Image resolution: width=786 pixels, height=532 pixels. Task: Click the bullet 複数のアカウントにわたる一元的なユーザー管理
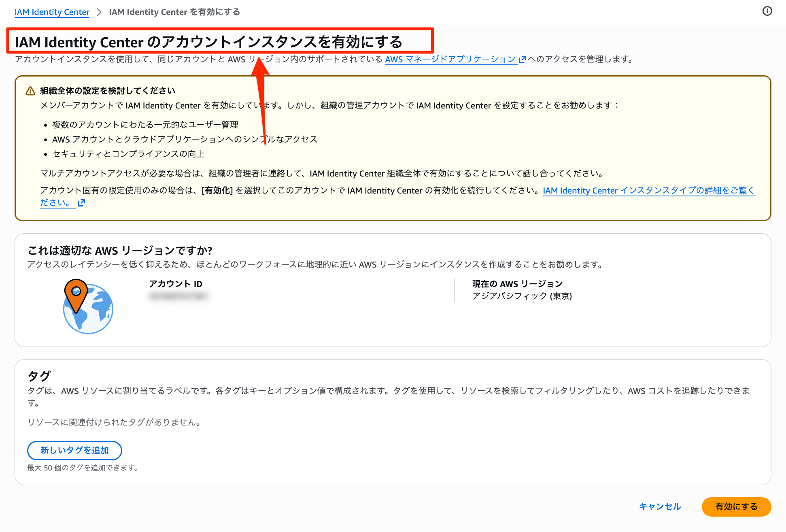pyautogui.click(x=145, y=125)
